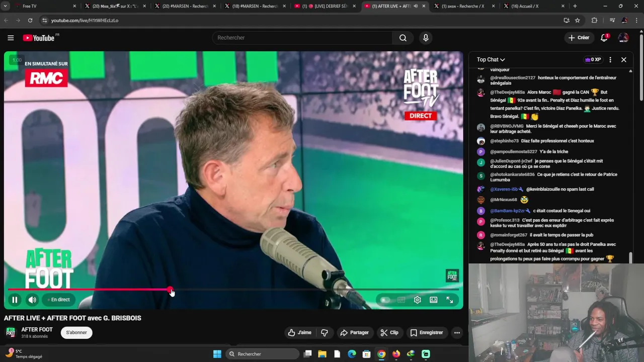644x362 pixels.
Task: Open YouTube notifications bell
Action: (604, 38)
